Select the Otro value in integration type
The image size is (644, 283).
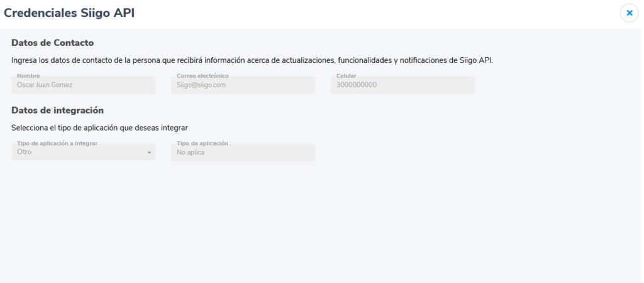click(25, 152)
